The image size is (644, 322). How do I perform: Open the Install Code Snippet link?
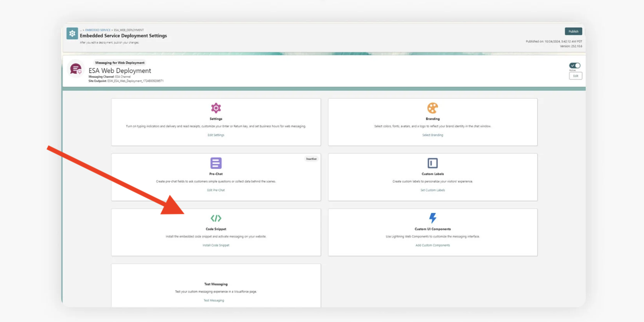click(x=216, y=245)
